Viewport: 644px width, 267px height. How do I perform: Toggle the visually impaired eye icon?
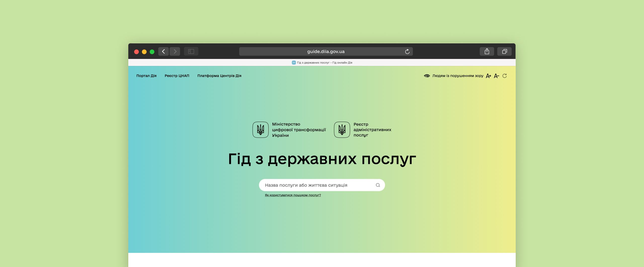point(427,76)
